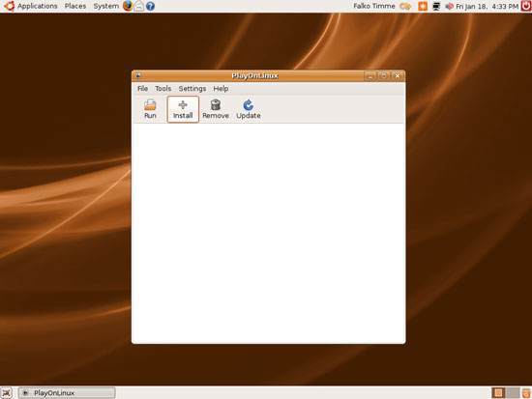Open the File menu

142,89
